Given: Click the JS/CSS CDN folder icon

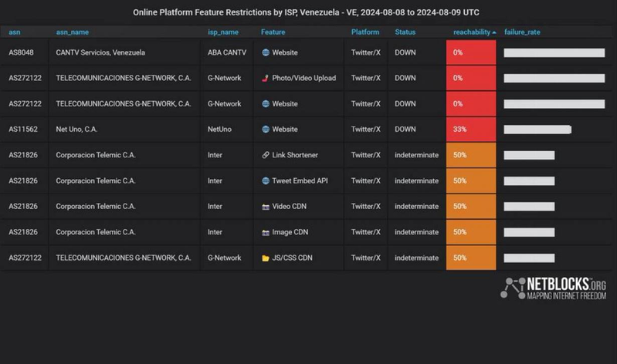Looking at the screenshot, I should (x=266, y=258).
